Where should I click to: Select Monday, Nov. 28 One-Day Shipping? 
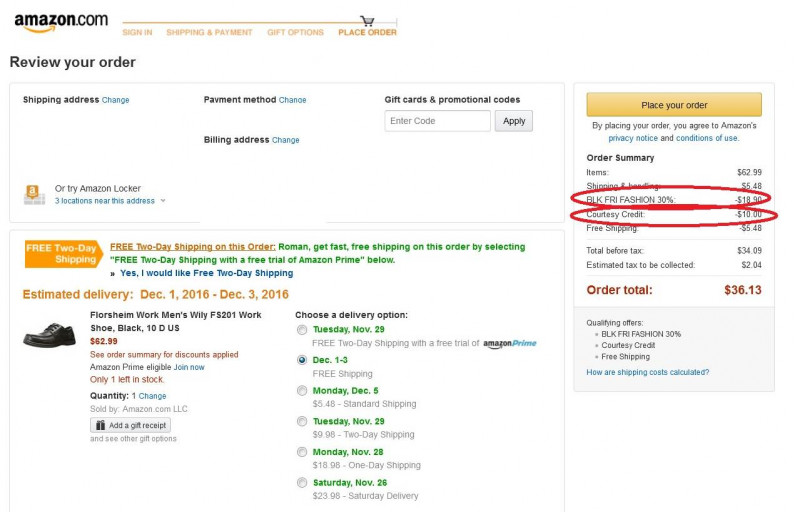pyautogui.click(x=302, y=452)
